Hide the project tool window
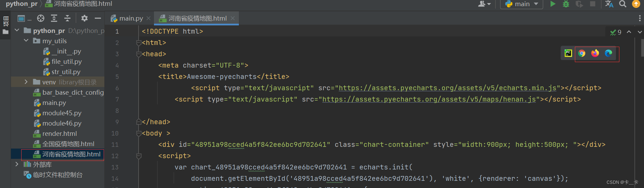The image size is (644, 188). pyautogui.click(x=98, y=18)
